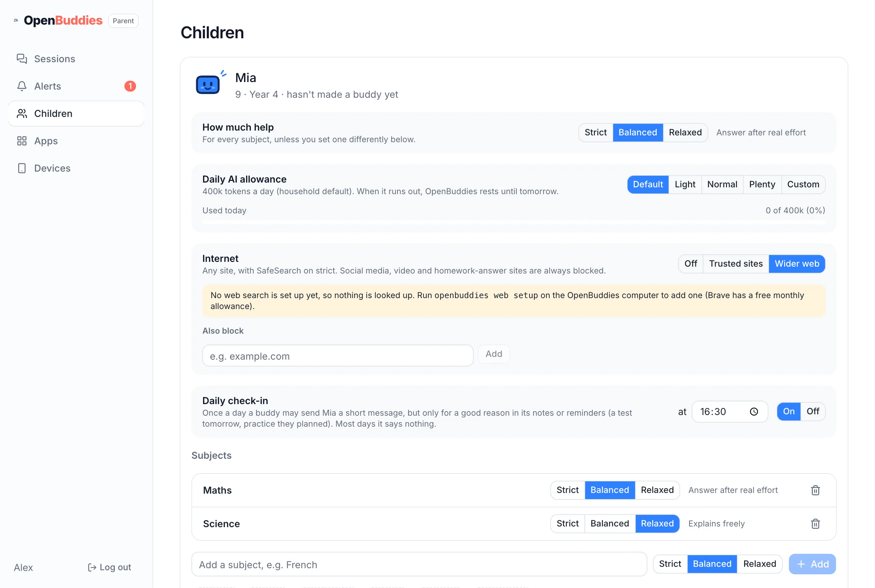Turn Internet access Off
The image size is (875, 588).
tap(690, 264)
